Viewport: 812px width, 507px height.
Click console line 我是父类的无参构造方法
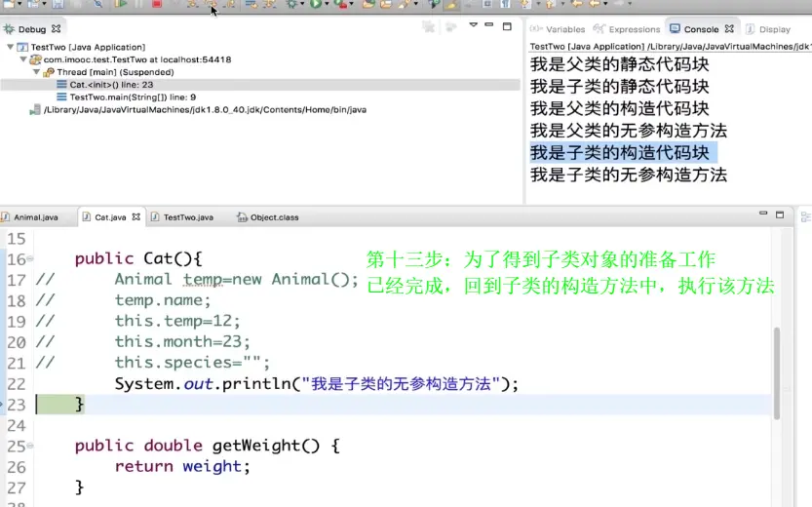pyautogui.click(x=629, y=131)
